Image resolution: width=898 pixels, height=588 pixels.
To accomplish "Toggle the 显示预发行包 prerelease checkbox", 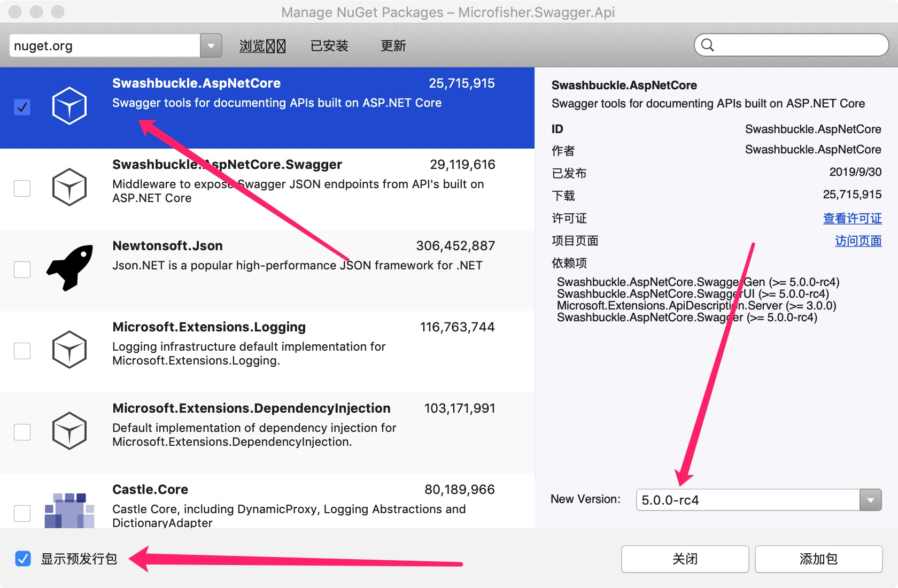I will tap(23, 559).
